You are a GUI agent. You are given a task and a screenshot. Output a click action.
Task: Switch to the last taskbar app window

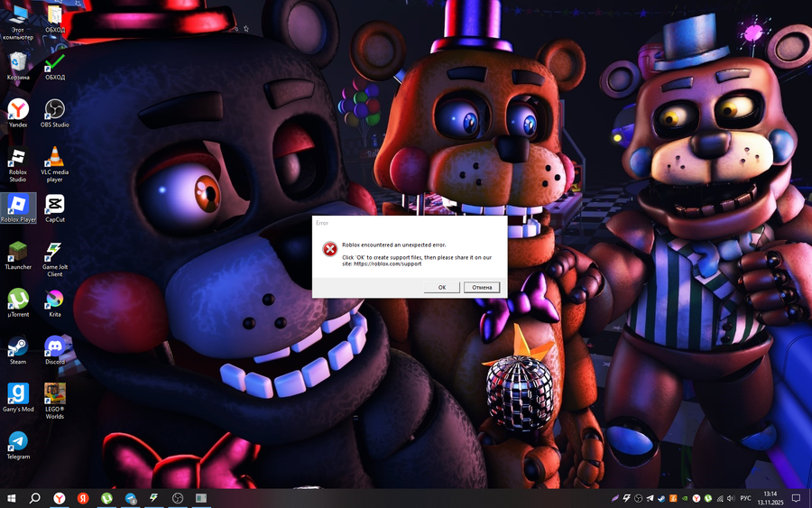tap(201, 498)
